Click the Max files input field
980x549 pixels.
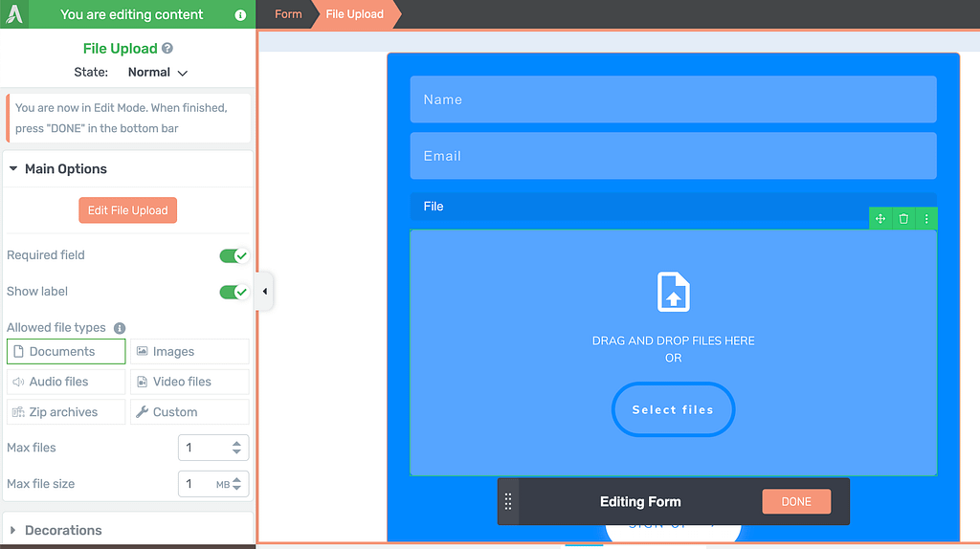coord(213,448)
